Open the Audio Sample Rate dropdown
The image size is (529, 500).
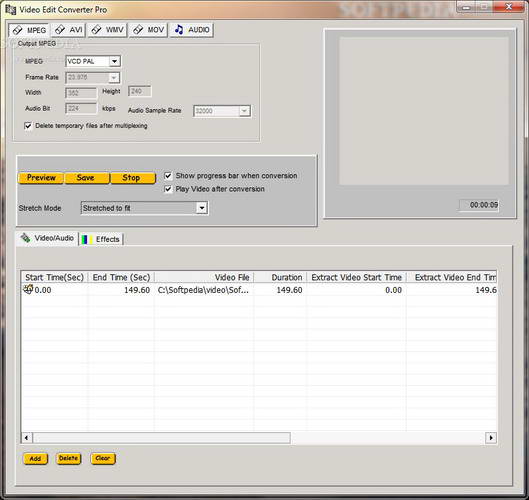pos(244,111)
